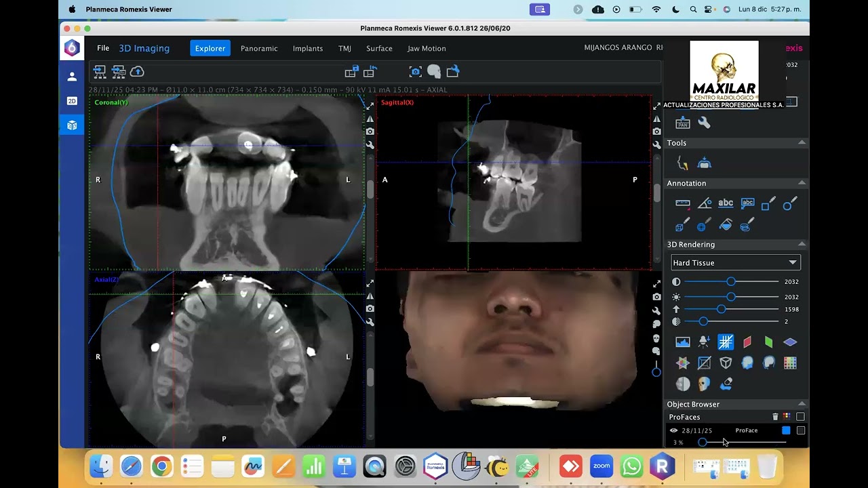Click the cloud upload icon in top toolbar
868x488 pixels.
(137, 71)
